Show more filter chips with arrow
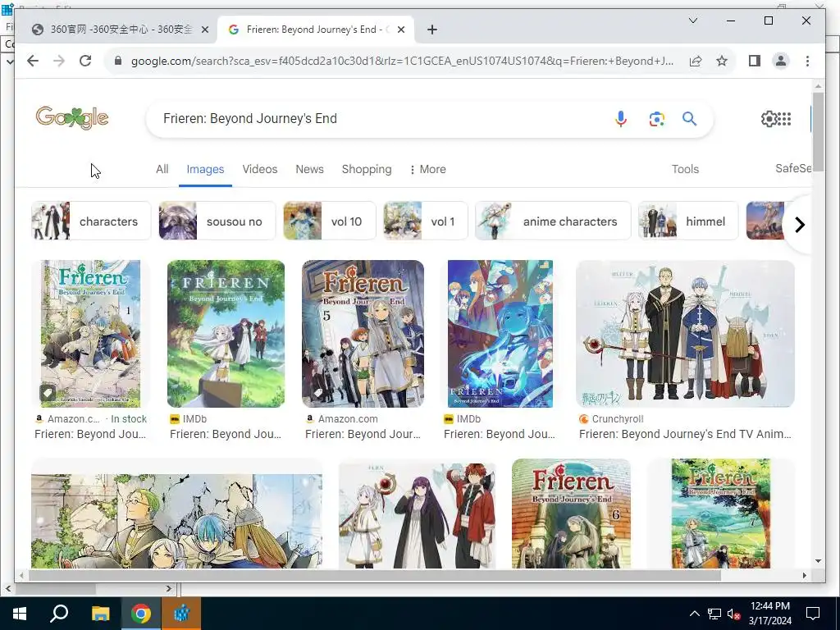Image resolution: width=840 pixels, height=630 pixels. point(800,225)
